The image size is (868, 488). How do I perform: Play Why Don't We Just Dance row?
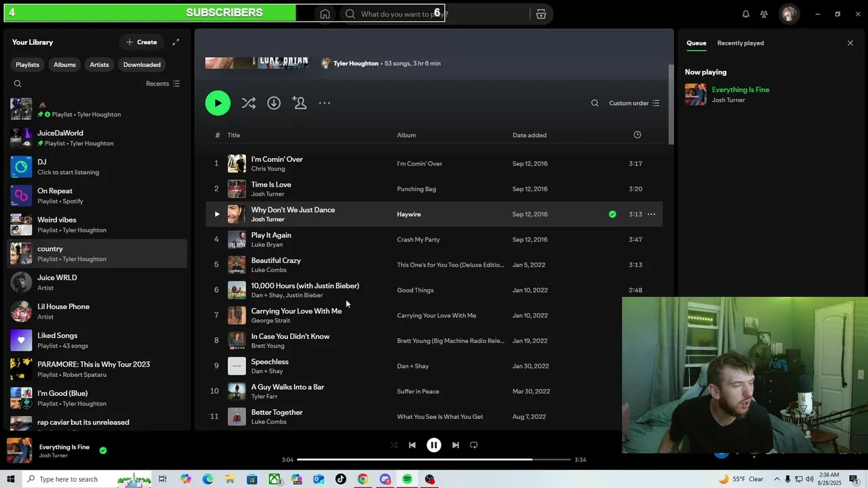[x=217, y=214]
